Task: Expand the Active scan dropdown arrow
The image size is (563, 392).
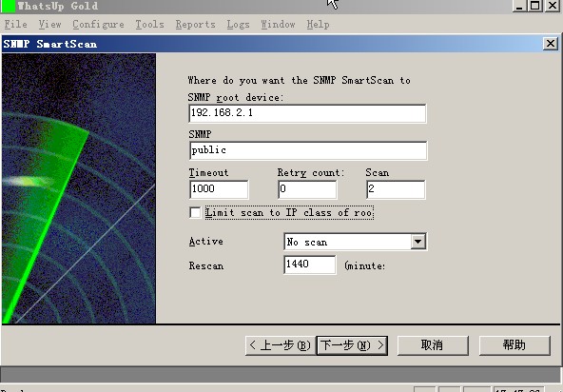Action: 418,242
